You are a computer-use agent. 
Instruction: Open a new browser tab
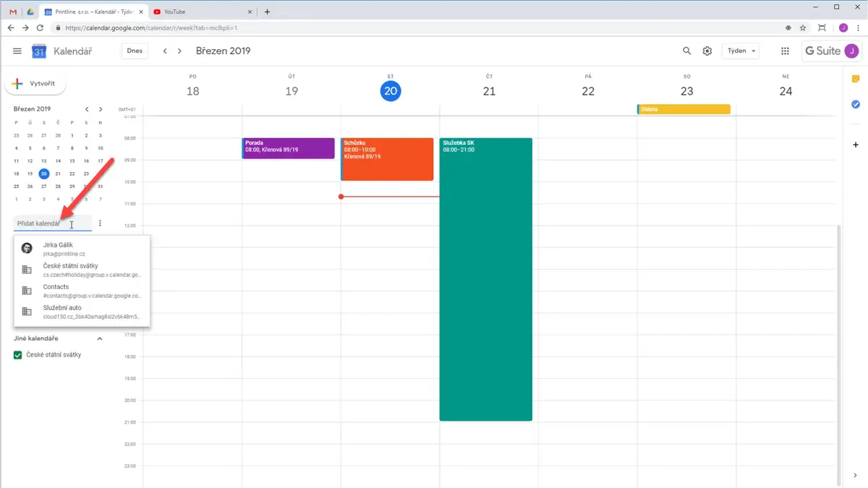click(267, 12)
